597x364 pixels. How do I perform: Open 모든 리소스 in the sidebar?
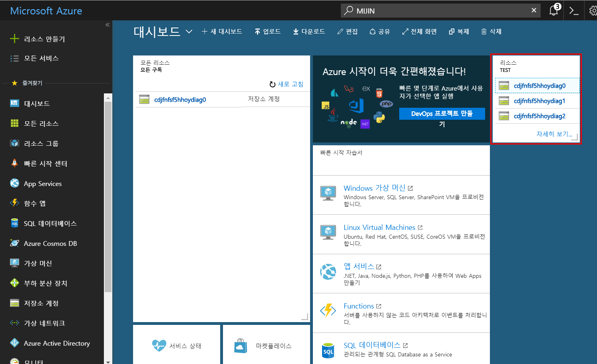coord(41,124)
